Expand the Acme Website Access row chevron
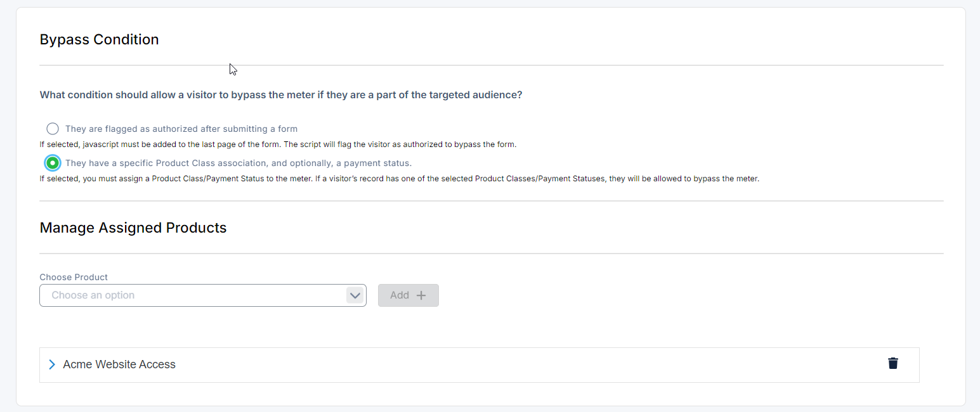 tap(52, 364)
